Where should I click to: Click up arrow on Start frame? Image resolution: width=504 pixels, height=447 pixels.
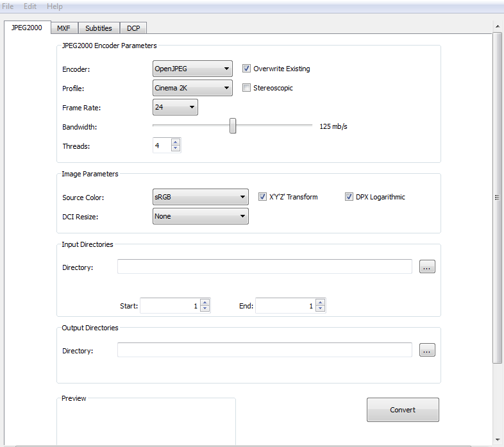[205, 303]
